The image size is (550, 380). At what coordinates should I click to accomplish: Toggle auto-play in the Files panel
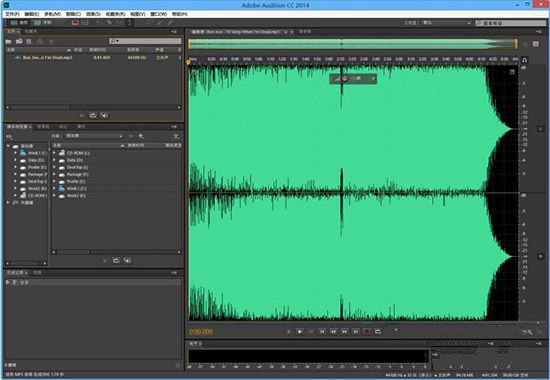pyautogui.click(x=104, y=115)
